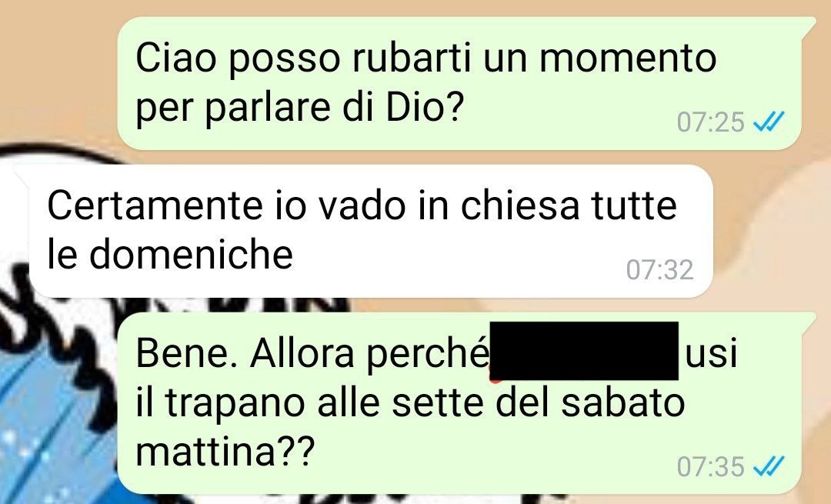Select the message about parlare di Dio
Screen dimensions: 831x504
pos(459,83)
